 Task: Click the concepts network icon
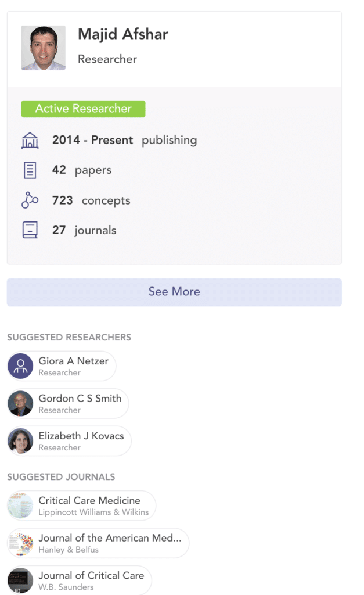(30, 200)
